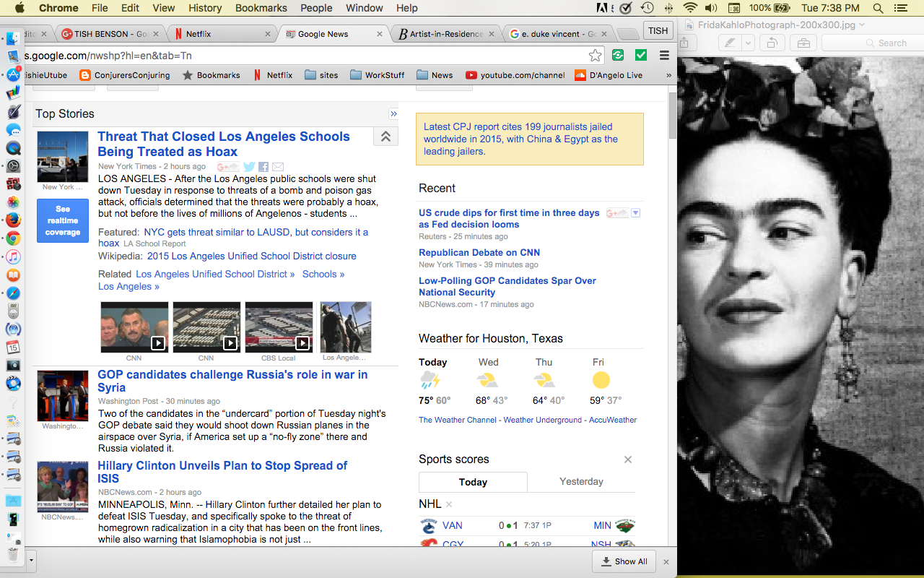Select the Today sports scores tab

pyautogui.click(x=473, y=482)
